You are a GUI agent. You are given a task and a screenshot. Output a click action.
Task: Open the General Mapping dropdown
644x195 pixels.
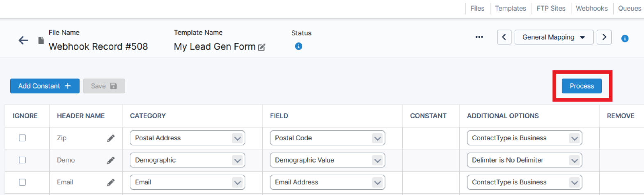[553, 37]
